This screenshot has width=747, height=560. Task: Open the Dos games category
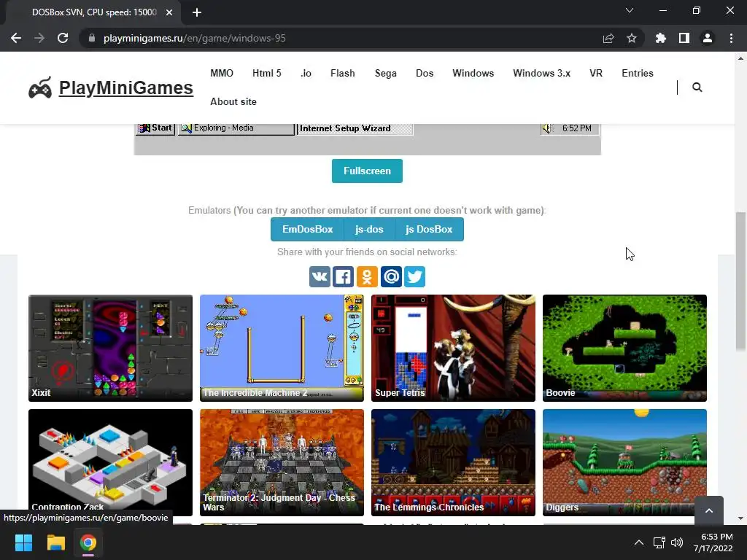point(425,74)
